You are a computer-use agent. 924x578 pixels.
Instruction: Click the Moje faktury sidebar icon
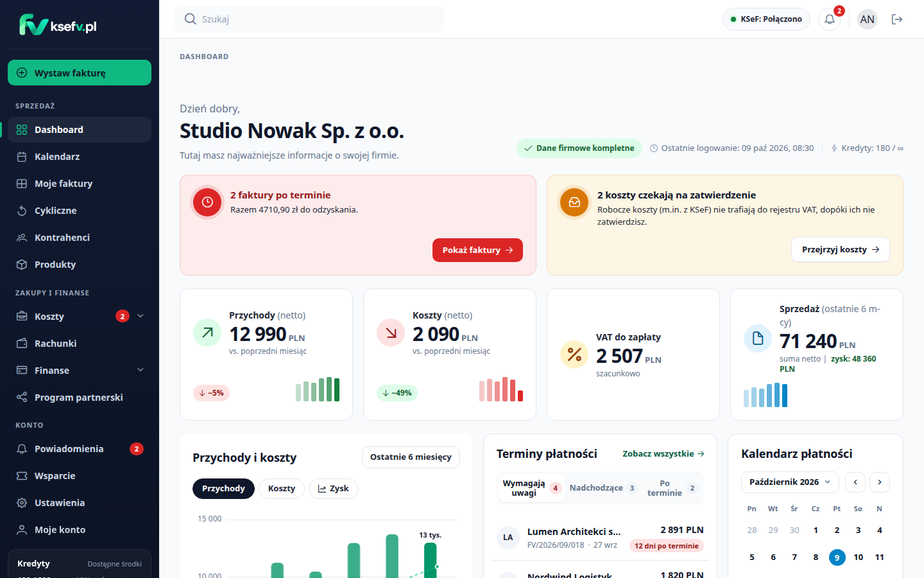[x=22, y=184]
